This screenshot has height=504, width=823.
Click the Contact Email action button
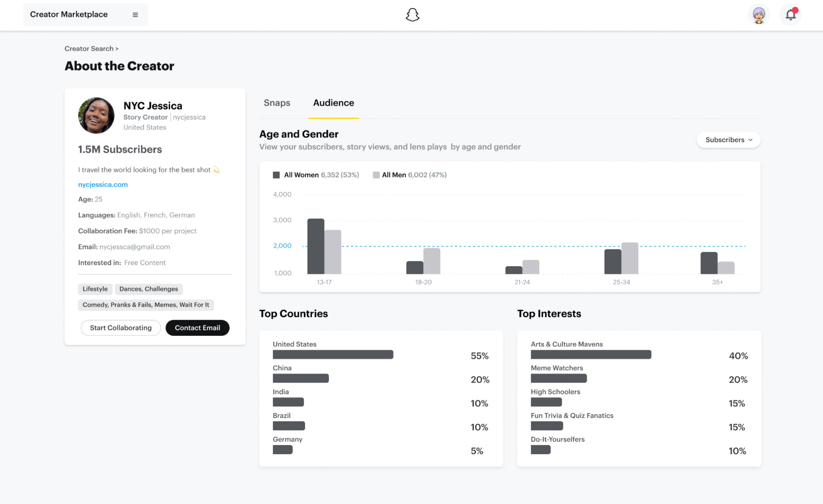coord(197,327)
